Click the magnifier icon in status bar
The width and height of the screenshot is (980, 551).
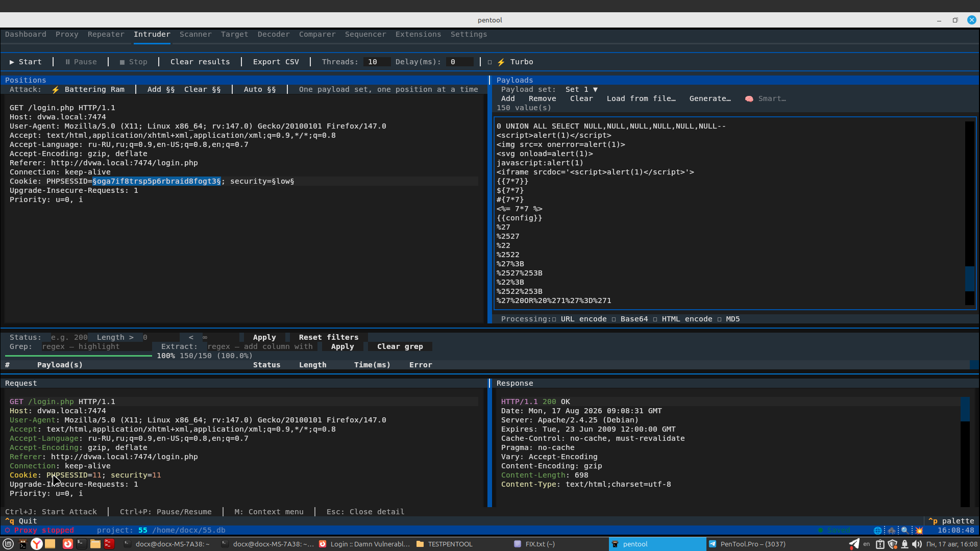(x=905, y=531)
